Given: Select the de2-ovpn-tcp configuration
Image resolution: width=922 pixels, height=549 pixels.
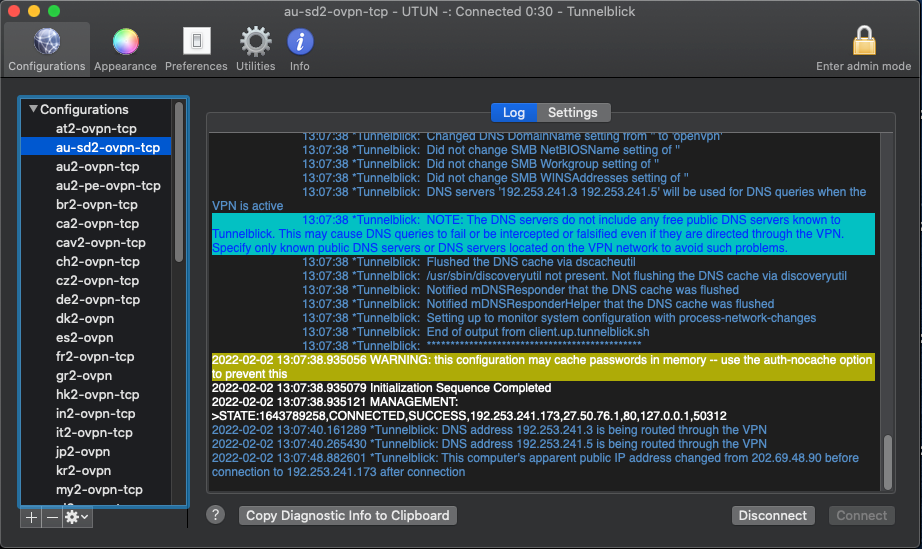Looking at the screenshot, I should click(x=96, y=299).
